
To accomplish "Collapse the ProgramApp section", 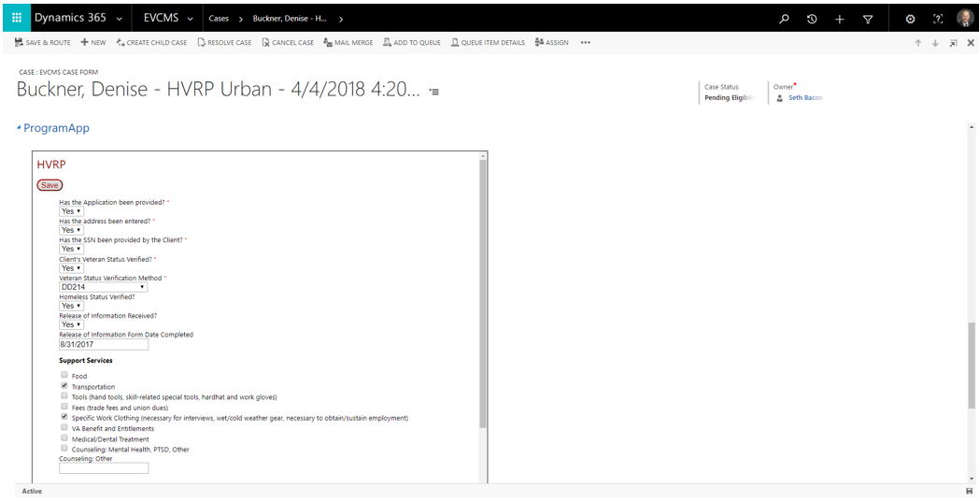I will click(19, 128).
